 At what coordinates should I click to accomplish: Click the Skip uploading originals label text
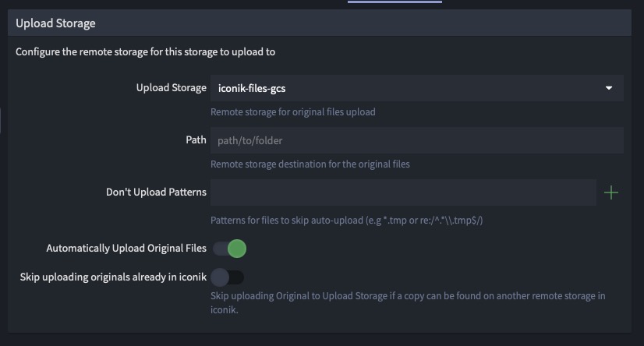pos(113,277)
